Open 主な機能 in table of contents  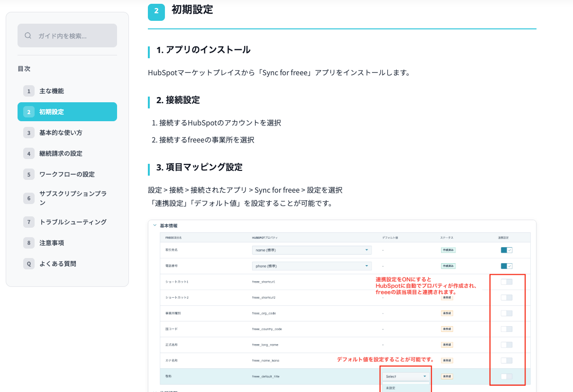pyautogui.click(x=67, y=91)
